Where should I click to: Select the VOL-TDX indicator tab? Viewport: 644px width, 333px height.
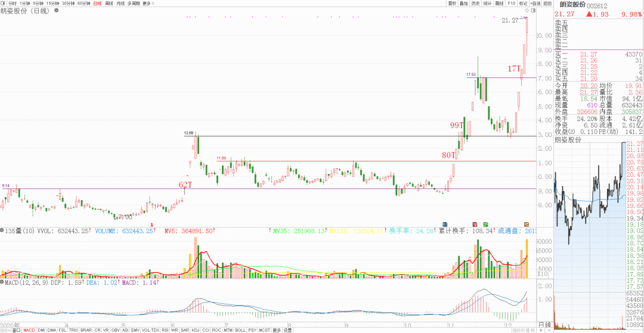click(150, 330)
